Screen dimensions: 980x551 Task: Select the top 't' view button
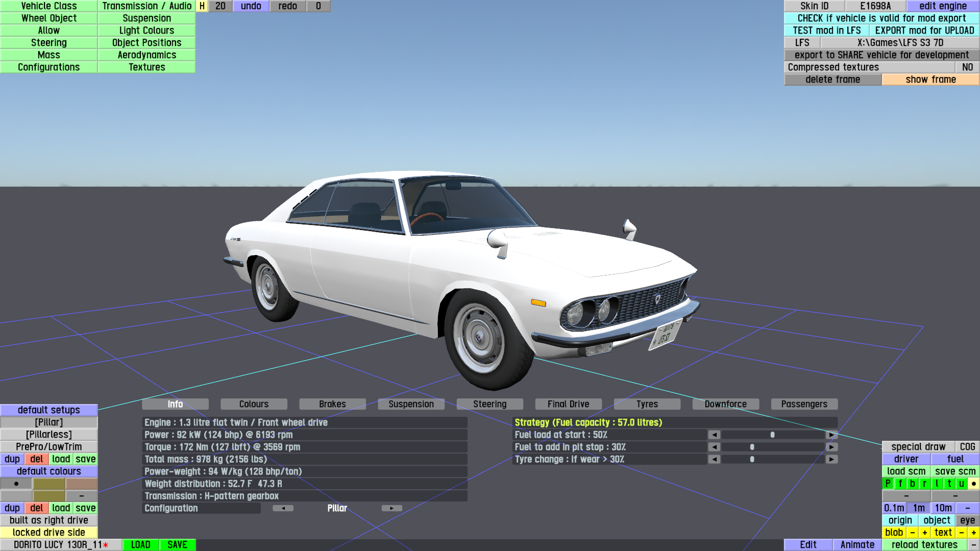tap(949, 484)
